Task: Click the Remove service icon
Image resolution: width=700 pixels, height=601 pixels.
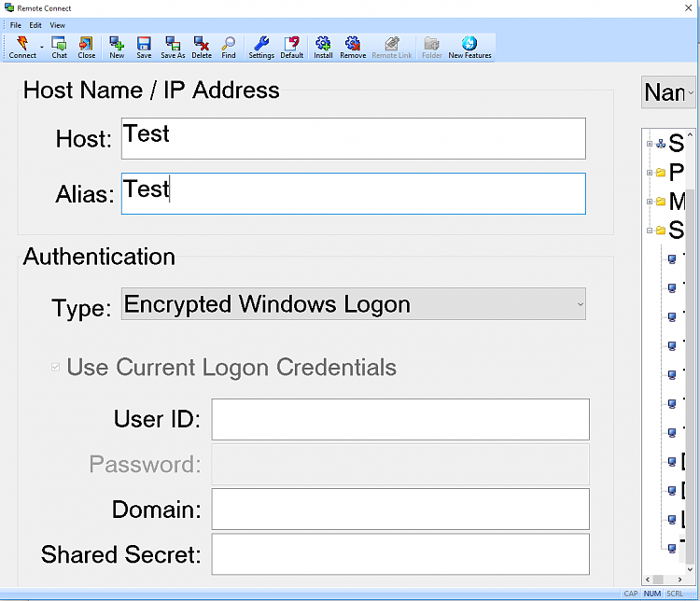Action: pyautogui.click(x=353, y=44)
